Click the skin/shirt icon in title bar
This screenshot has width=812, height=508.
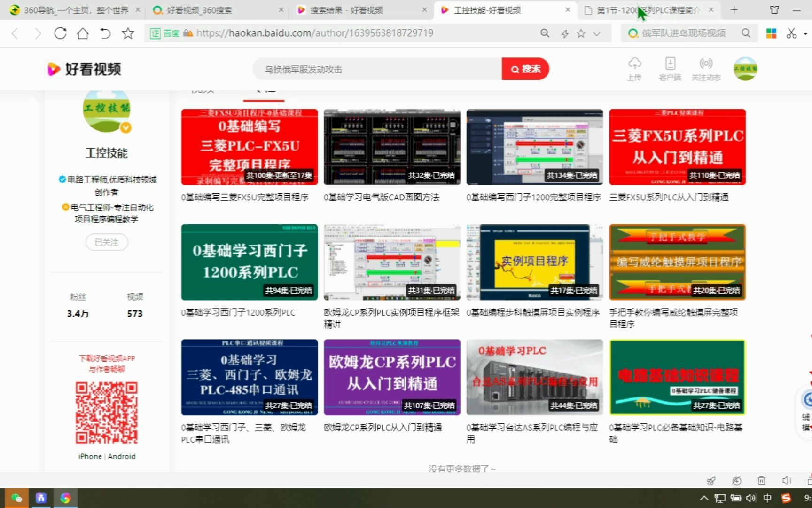[774, 9]
